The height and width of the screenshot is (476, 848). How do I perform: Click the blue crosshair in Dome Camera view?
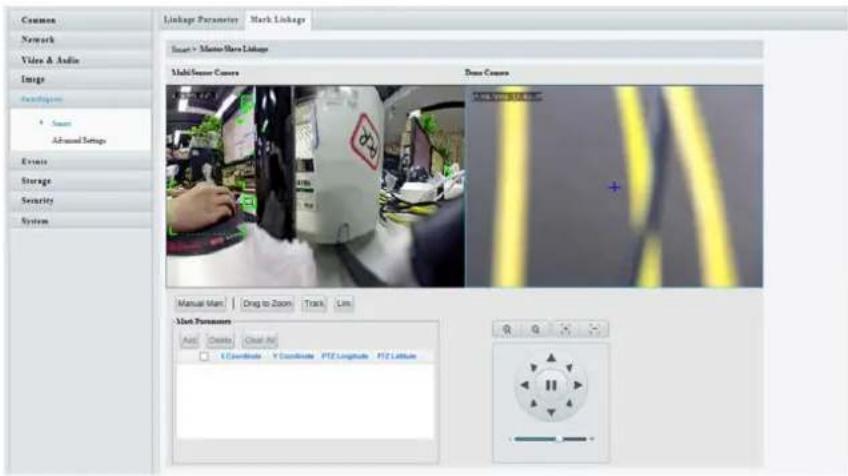614,187
